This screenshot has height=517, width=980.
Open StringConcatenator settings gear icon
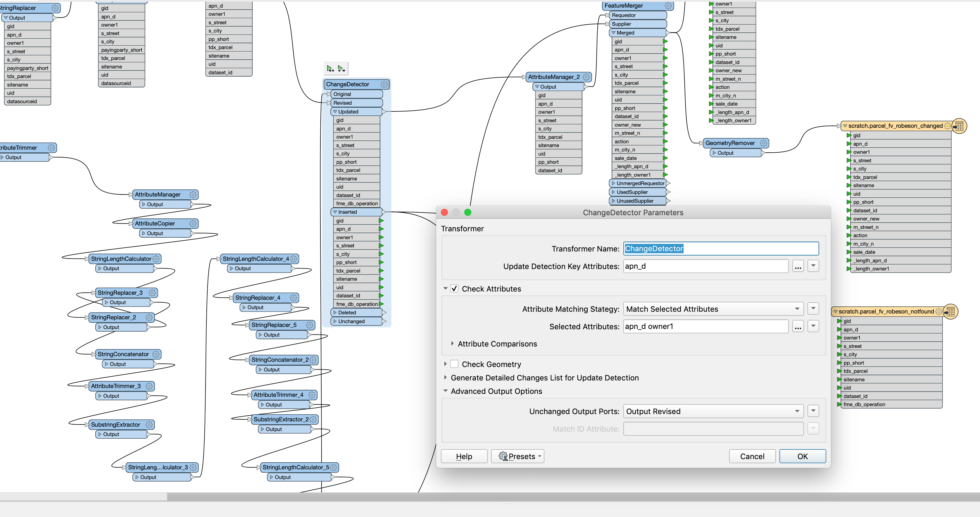click(156, 354)
